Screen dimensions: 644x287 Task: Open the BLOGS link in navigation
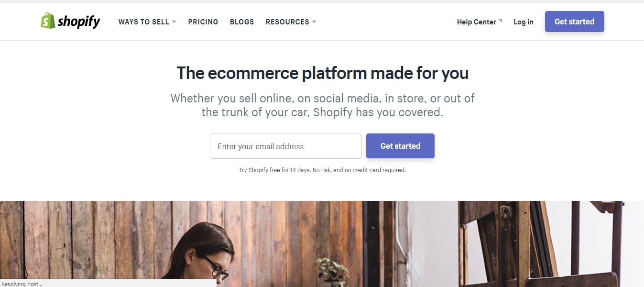242,22
